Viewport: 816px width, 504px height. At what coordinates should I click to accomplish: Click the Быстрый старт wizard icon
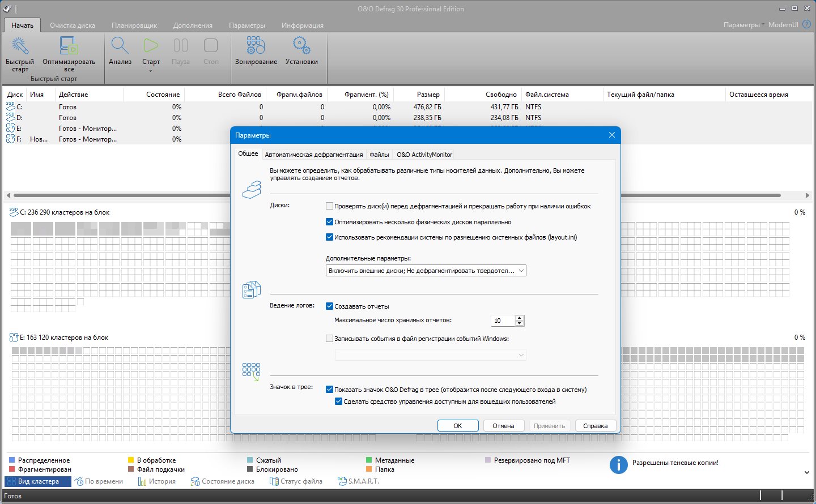coord(20,46)
